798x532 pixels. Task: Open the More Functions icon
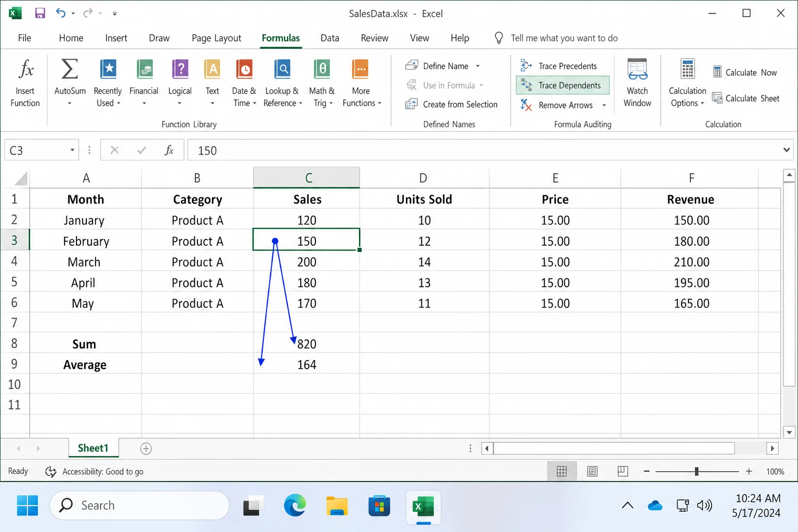(x=361, y=69)
